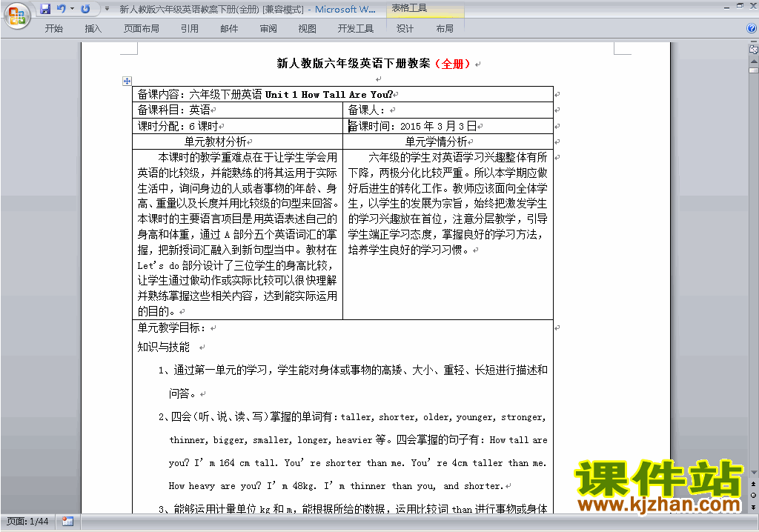Click the vertical scrollbar thumb
The height and width of the screenshot is (532, 759).
point(754,70)
